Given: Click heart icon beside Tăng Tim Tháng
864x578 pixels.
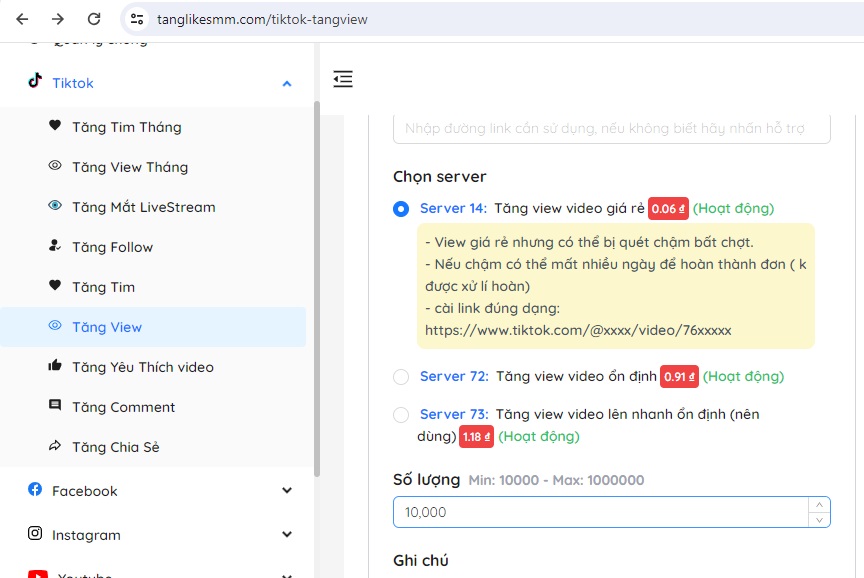Looking at the screenshot, I should coord(55,125).
